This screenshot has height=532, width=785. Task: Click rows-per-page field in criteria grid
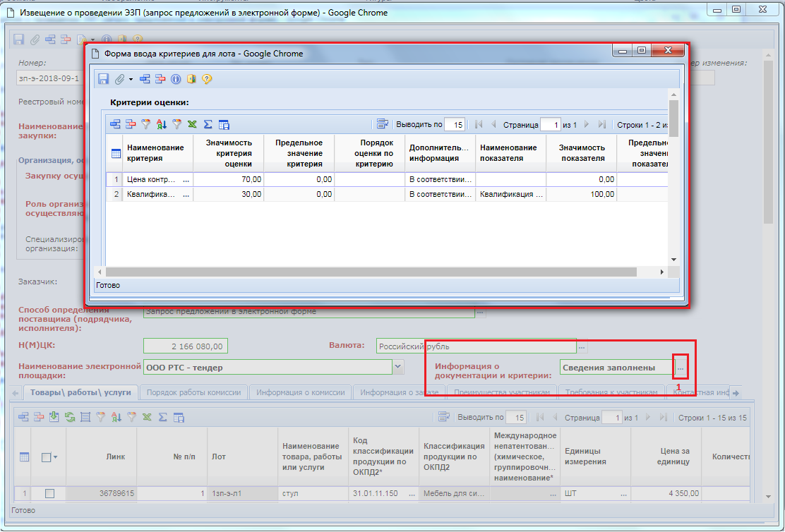[x=455, y=125]
